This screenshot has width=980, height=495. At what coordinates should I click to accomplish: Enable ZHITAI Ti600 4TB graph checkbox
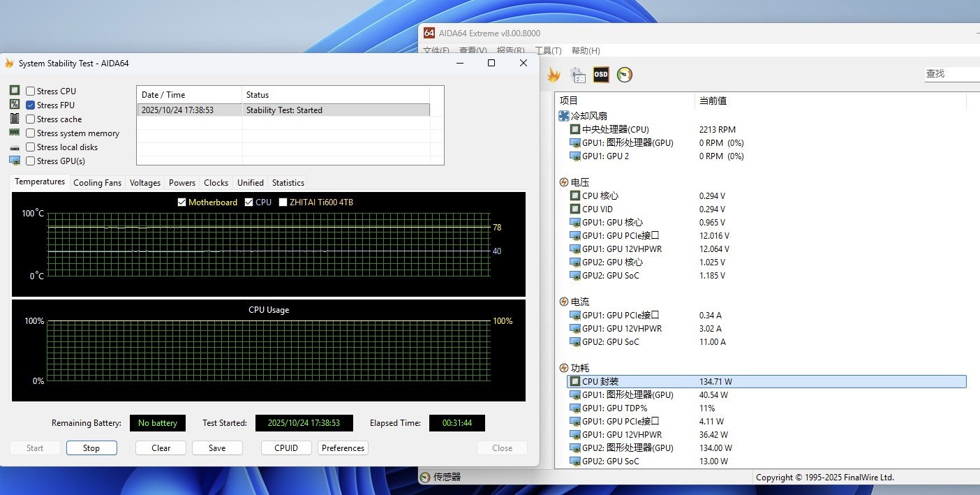(x=283, y=202)
